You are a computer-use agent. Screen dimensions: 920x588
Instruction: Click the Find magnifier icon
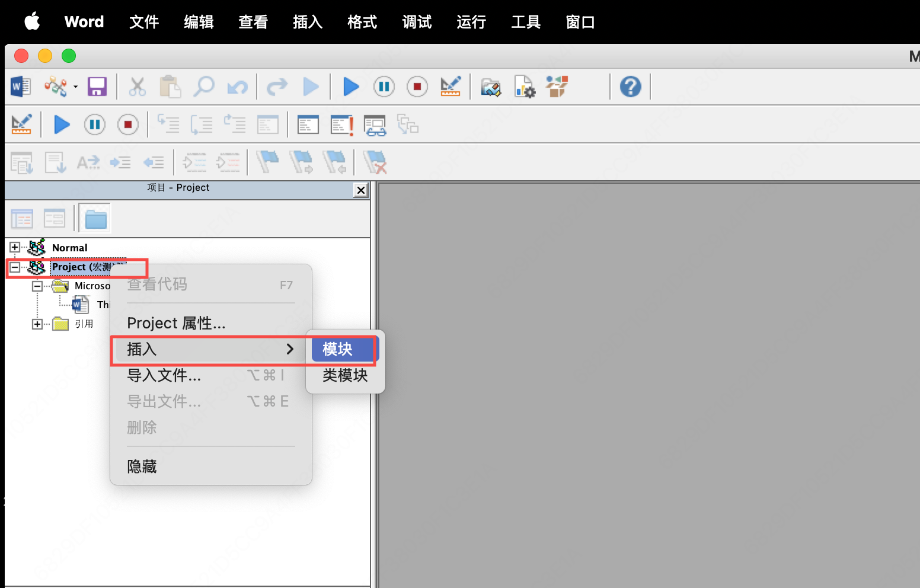(203, 87)
